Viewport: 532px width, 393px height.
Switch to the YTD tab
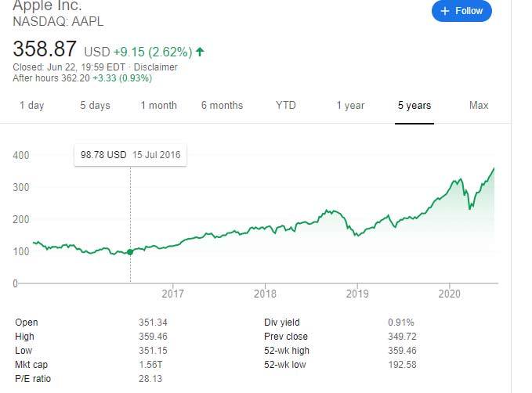[x=286, y=106]
